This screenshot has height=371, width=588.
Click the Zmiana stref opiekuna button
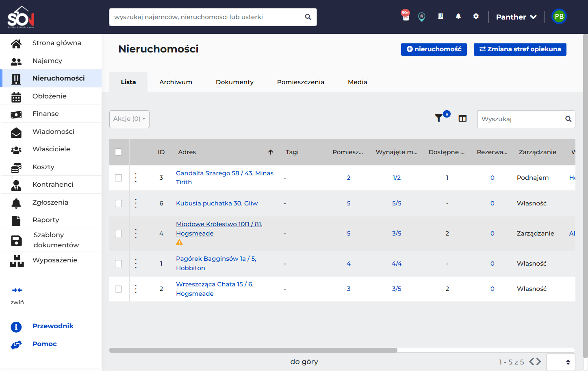520,49
